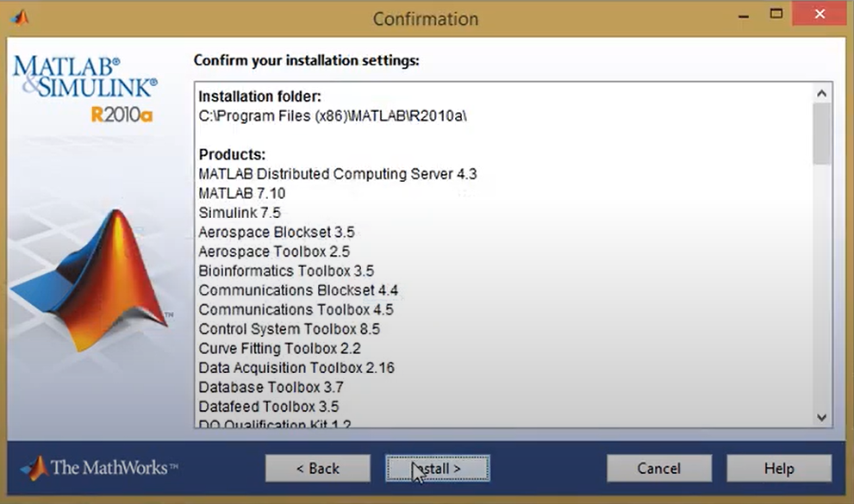854x504 pixels.
Task: Click the MATLAB icon in the title bar
Action: pos(20,16)
